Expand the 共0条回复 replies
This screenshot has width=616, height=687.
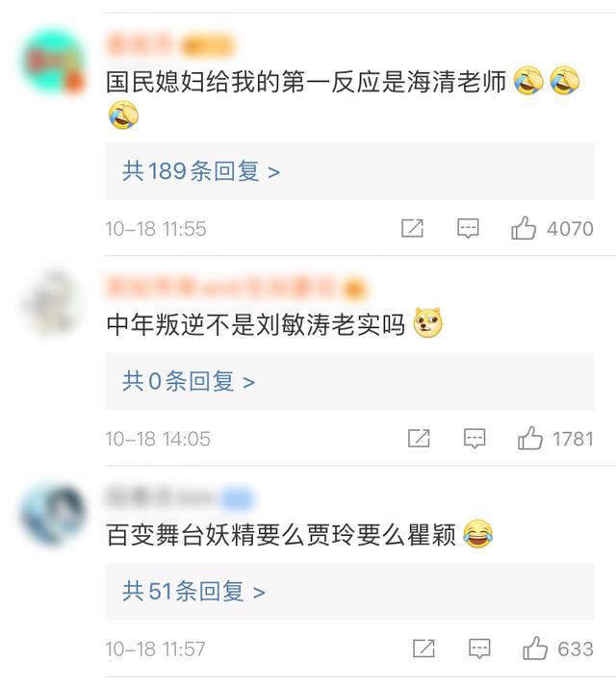(x=349, y=381)
